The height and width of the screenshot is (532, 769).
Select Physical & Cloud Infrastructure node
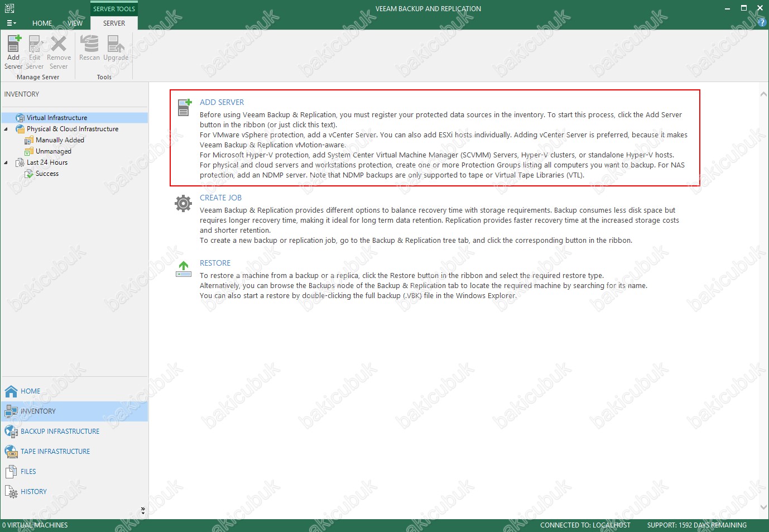[x=73, y=129]
